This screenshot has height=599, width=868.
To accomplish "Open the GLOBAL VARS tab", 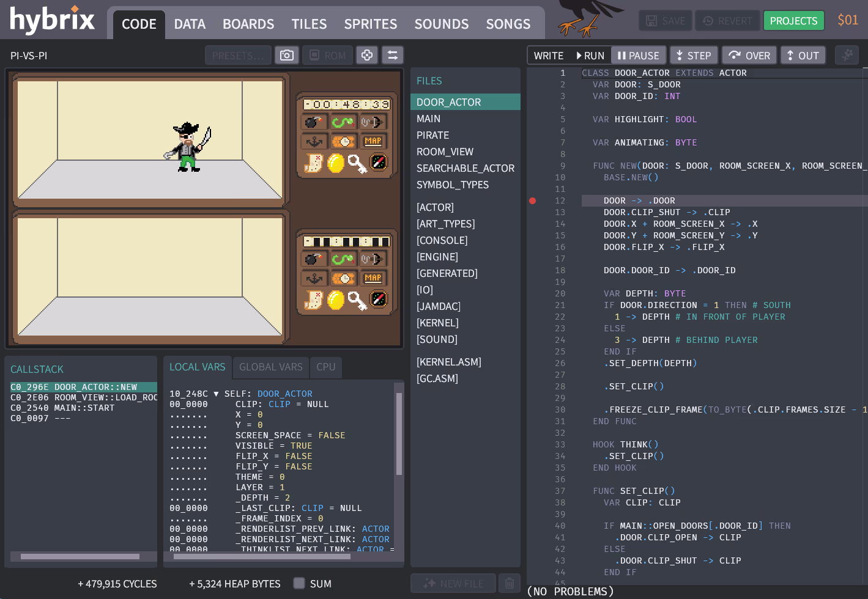I will [270, 367].
